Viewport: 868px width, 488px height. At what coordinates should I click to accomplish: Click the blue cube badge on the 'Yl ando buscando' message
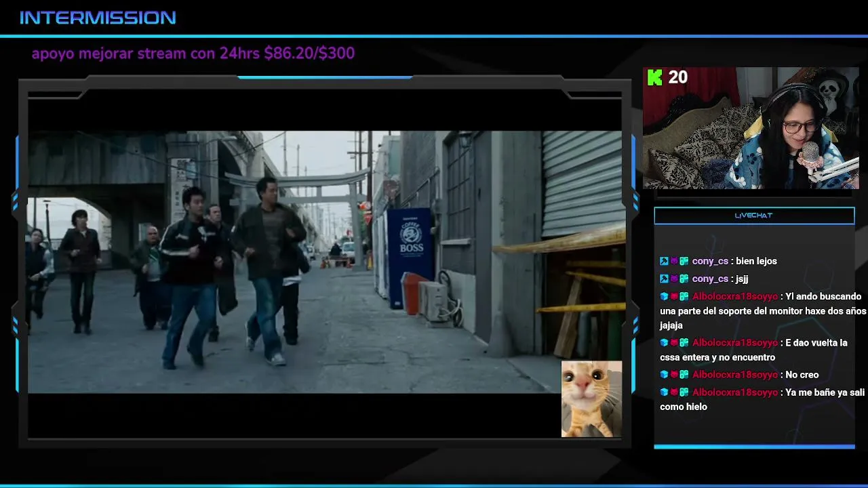coord(664,296)
